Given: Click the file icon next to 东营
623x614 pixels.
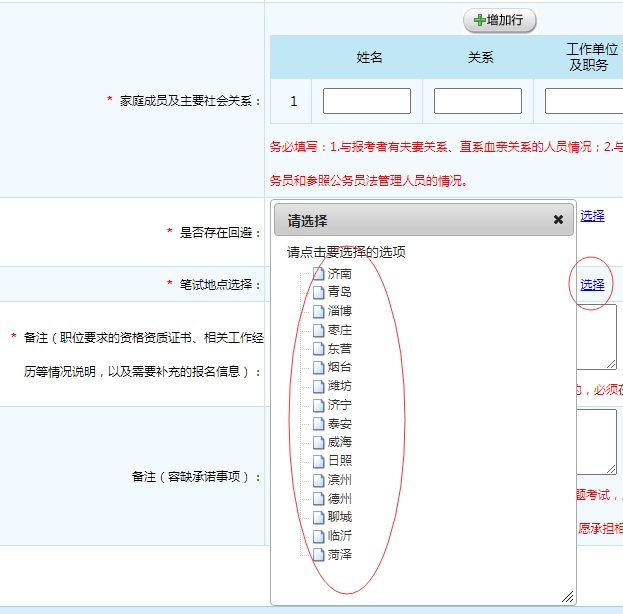Looking at the screenshot, I should point(319,349).
